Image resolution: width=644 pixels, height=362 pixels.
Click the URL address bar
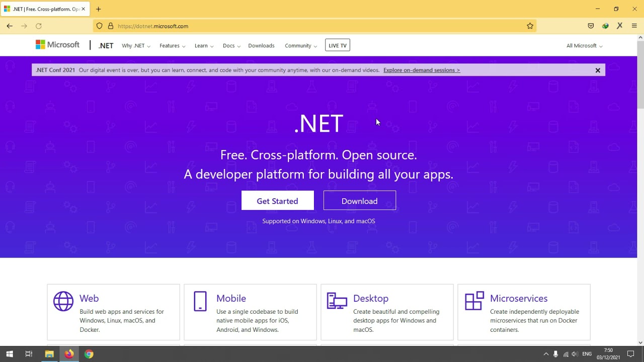[314, 26]
